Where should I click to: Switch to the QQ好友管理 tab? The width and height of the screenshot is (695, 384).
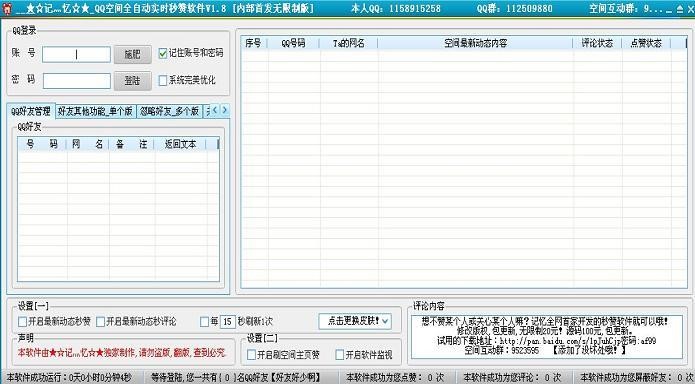pyautogui.click(x=31, y=111)
